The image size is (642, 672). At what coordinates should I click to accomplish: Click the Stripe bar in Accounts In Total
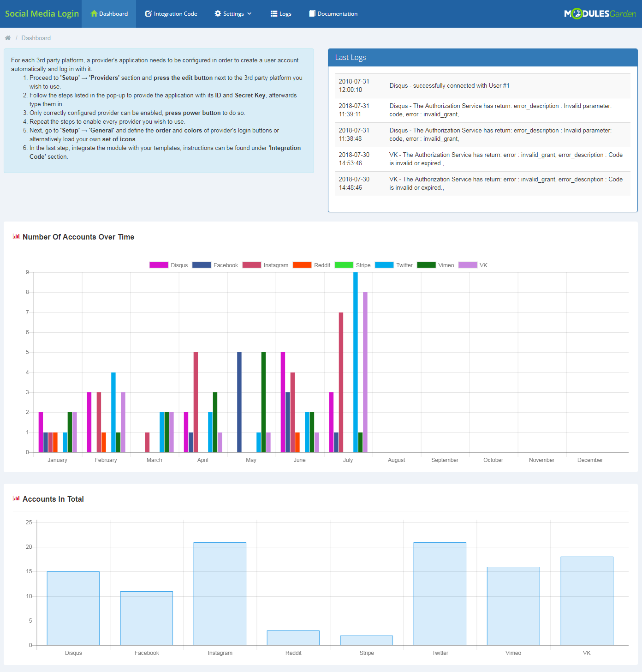point(367,640)
